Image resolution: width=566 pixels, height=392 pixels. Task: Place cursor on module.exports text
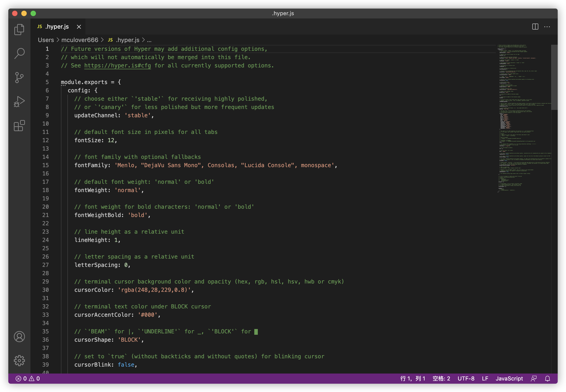pos(84,82)
